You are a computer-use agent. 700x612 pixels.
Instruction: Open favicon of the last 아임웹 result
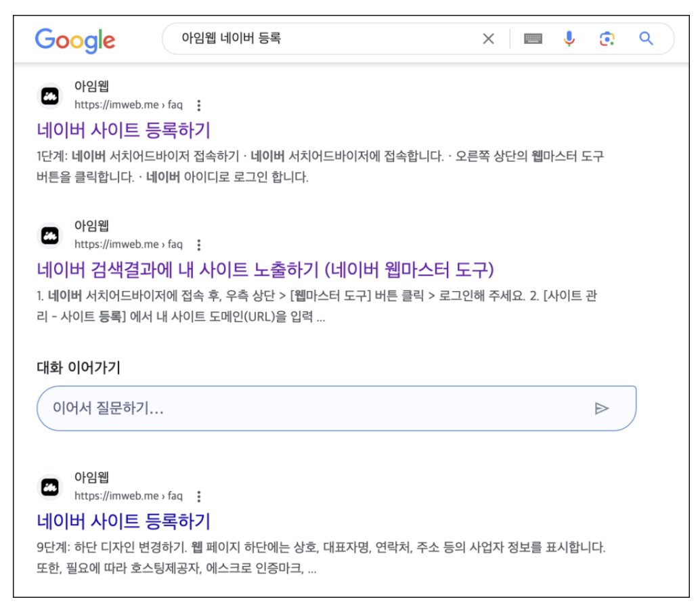click(50, 487)
